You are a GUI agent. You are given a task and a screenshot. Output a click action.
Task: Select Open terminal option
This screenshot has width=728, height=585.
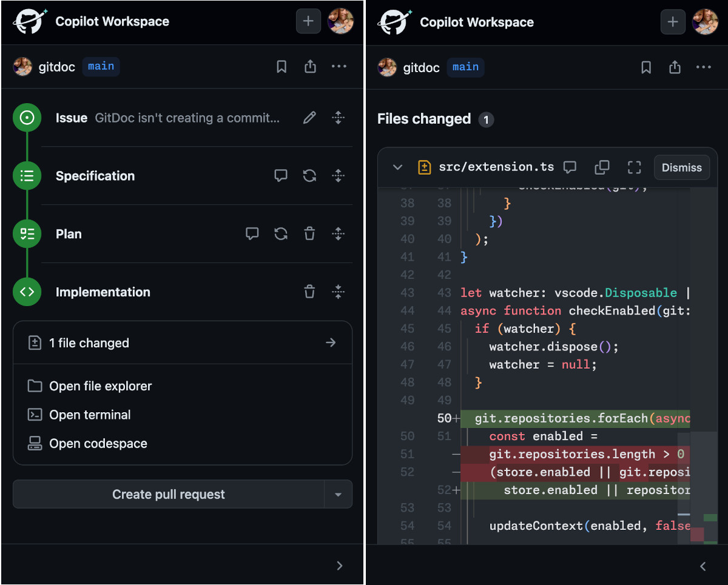(x=90, y=415)
